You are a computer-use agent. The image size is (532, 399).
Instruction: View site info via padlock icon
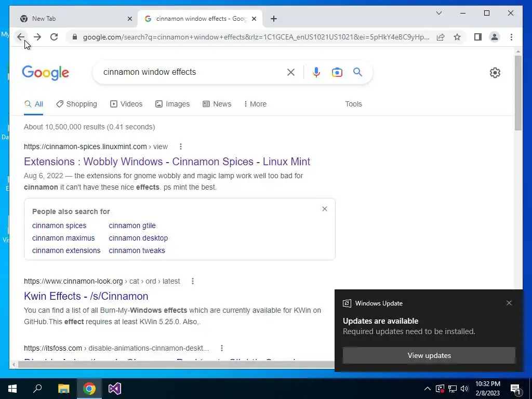(75, 37)
